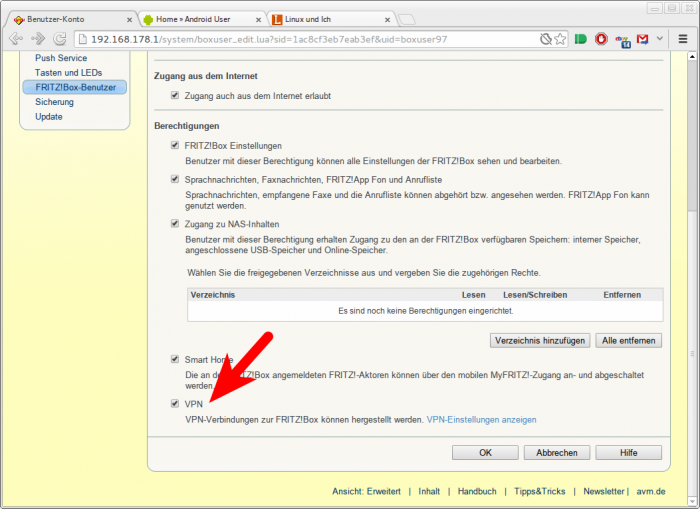Screen dimensions: 700x509
Task: Uncheck FRITZ!Box Einstellungen permission
Action: point(175,145)
